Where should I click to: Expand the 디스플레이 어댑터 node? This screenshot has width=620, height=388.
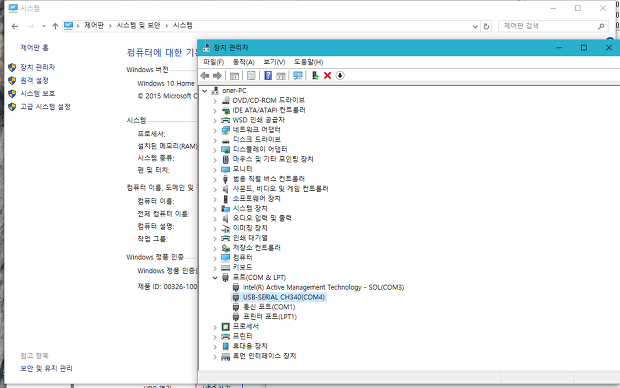(215, 150)
